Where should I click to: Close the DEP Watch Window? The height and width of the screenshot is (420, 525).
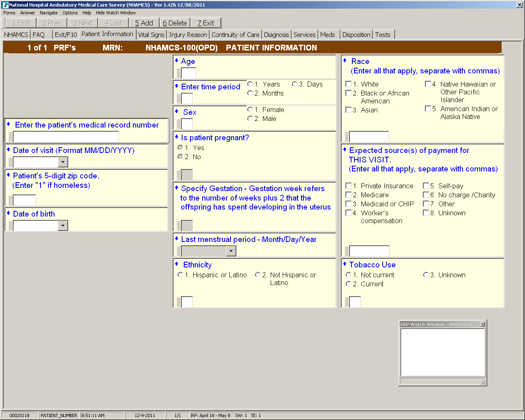[482, 324]
